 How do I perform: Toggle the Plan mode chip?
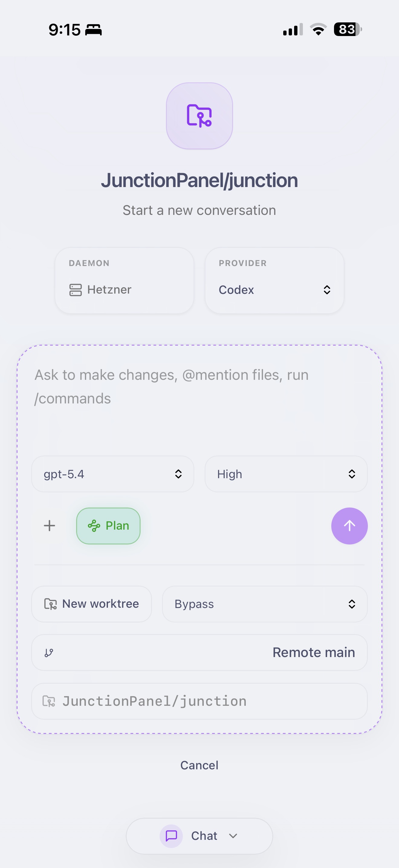click(x=108, y=526)
